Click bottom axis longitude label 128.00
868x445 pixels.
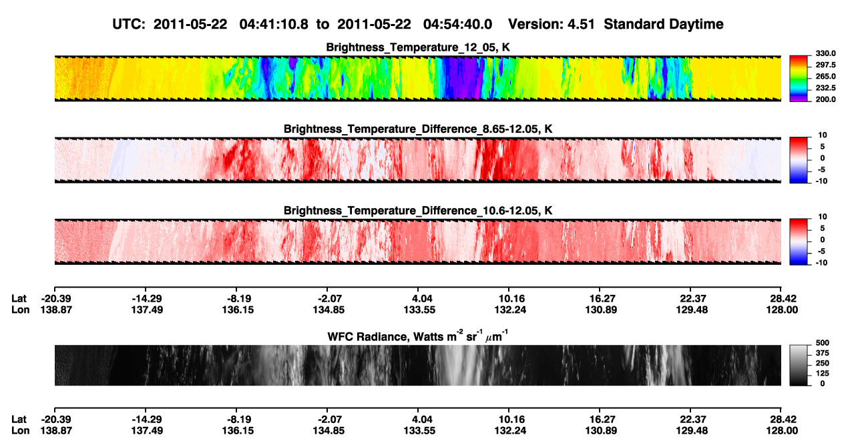click(x=783, y=430)
